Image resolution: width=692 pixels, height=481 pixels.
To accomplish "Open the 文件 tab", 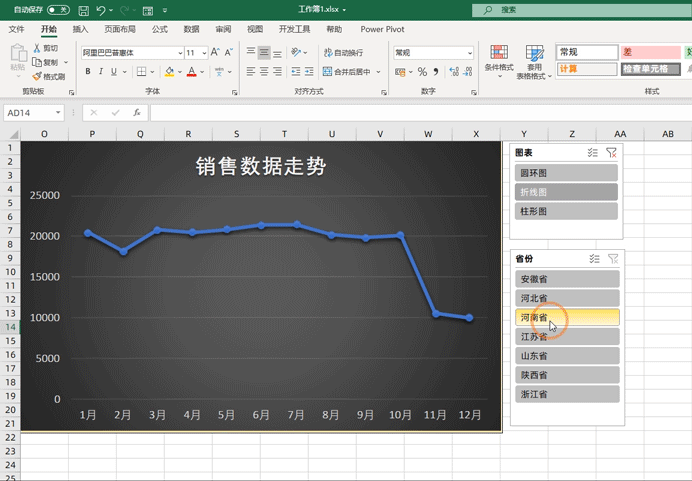I will pyautogui.click(x=16, y=29).
